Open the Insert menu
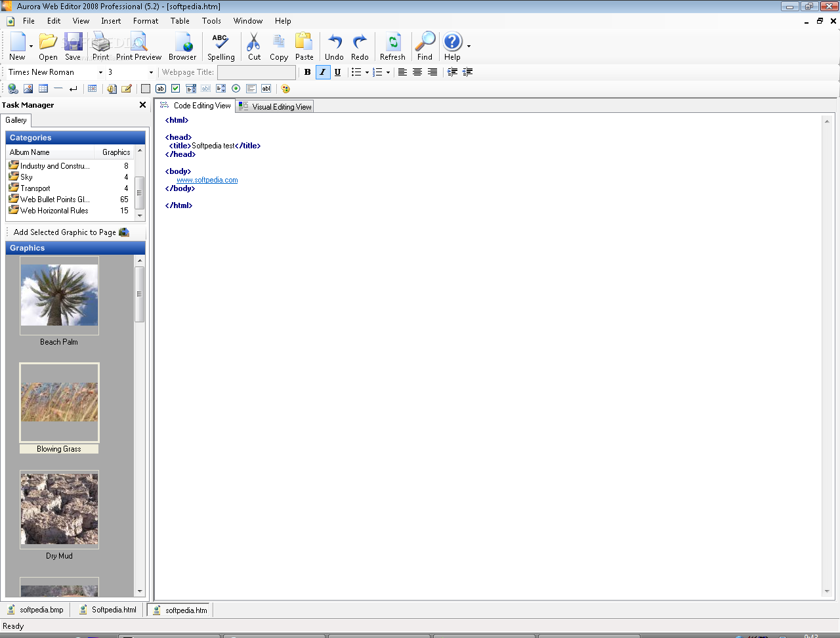Image resolution: width=840 pixels, height=638 pixels. (x=111, y=21)
